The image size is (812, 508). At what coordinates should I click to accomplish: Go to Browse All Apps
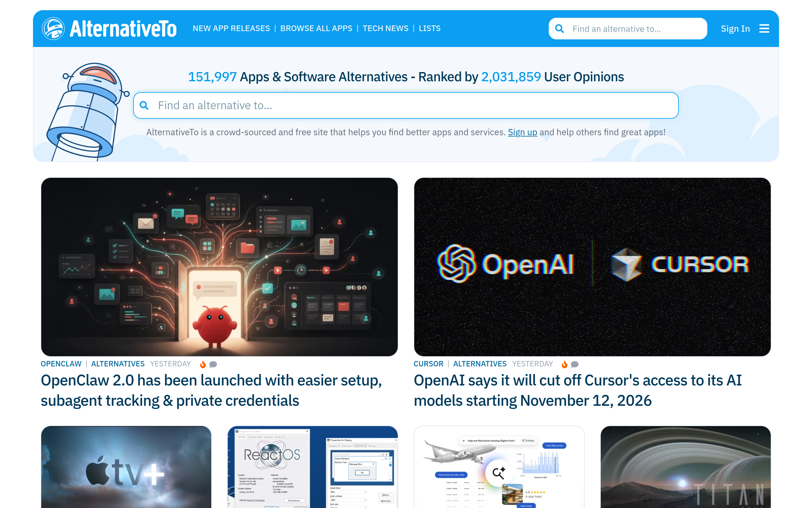[316, 29]
